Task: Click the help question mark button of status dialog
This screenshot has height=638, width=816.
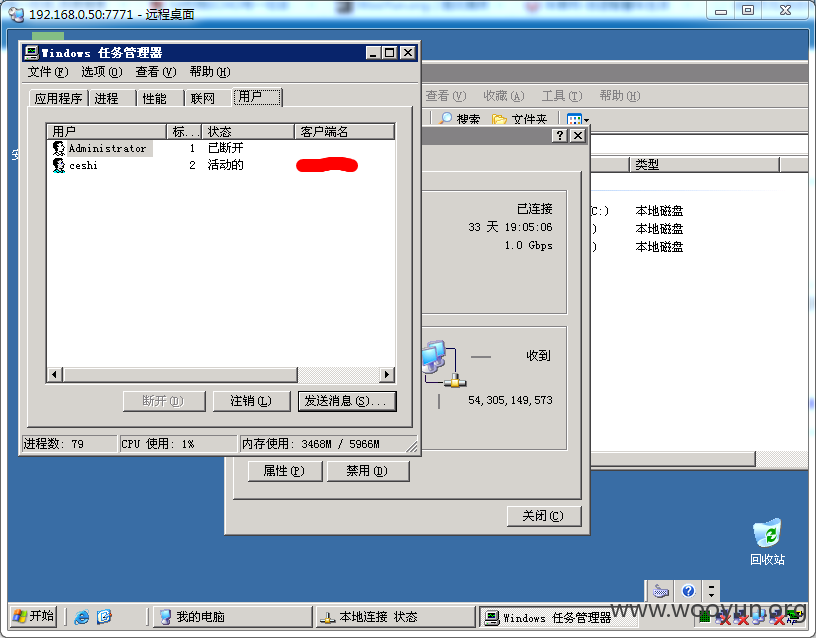Action: [x=559, y=136]
